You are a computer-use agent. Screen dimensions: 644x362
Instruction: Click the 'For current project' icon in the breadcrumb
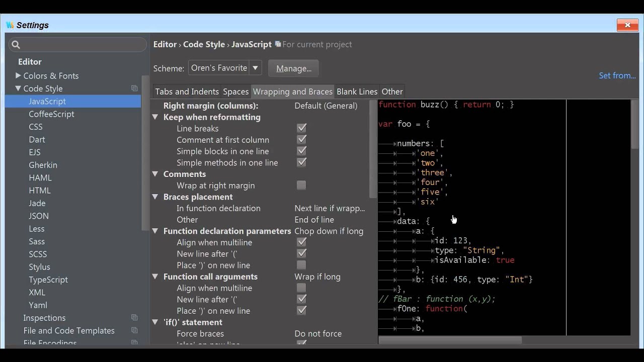click(278, 44)
